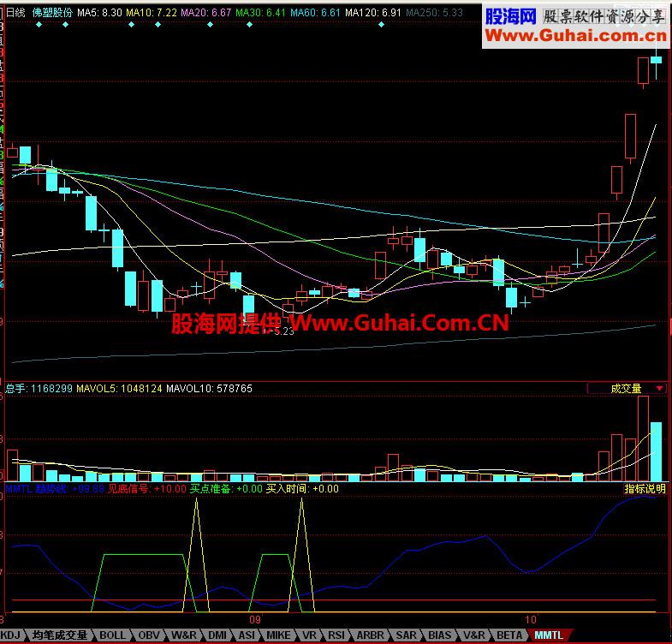Open the V&R indicator tab
The width and height of the screenshot is (672, 644).
coord(474,635)
